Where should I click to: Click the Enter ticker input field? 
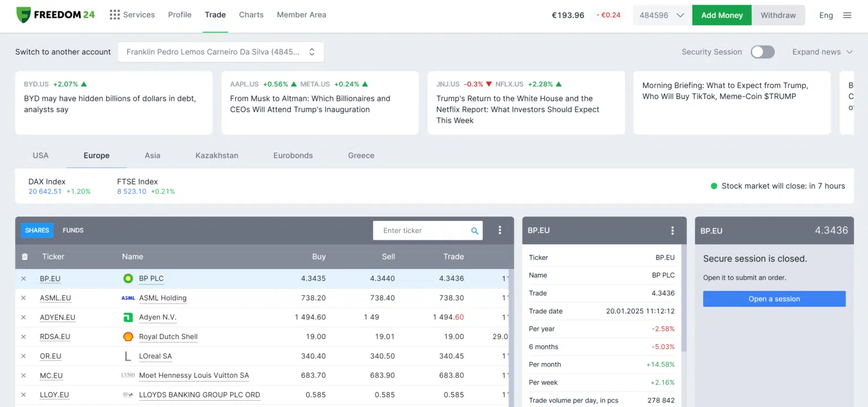pos(421,231)
